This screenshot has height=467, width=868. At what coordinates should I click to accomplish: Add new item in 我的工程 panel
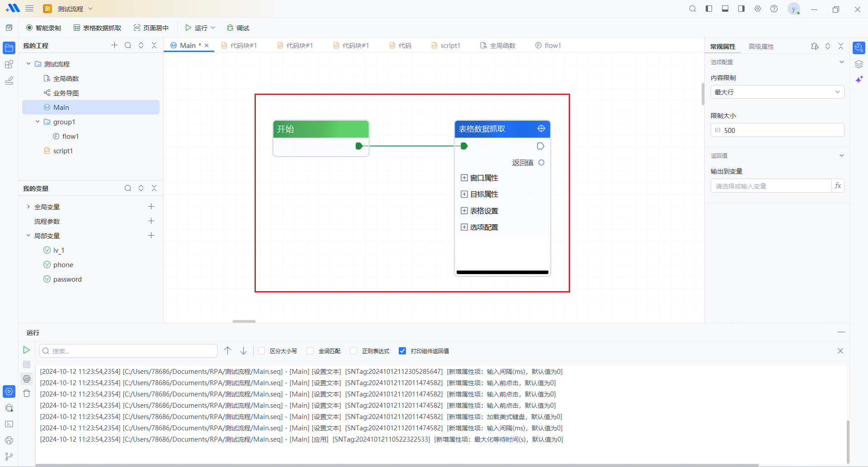(x=114, y=45)
